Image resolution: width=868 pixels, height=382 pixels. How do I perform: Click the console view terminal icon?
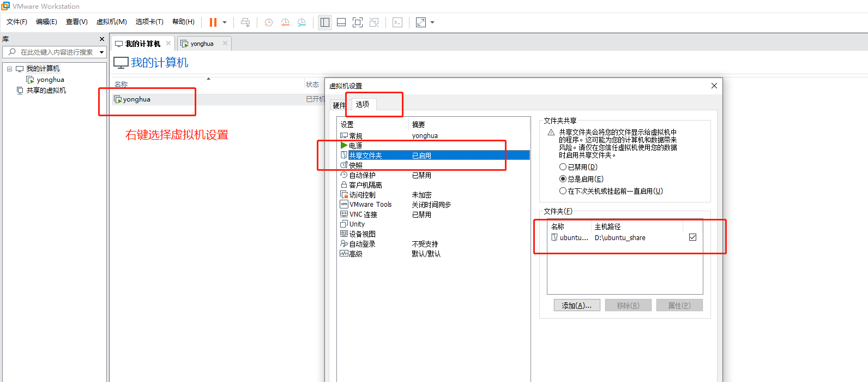[x=397, y=22]
